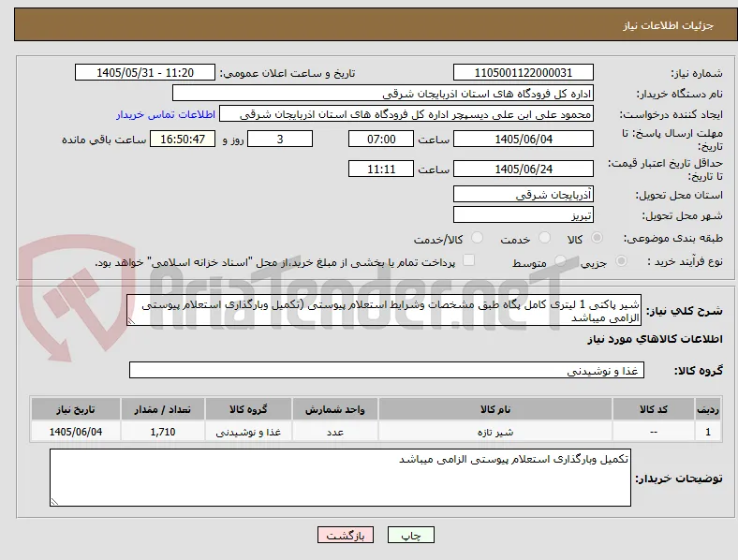This screenshot has width=738, height=560.
Task: Open the اطلاعات تماس خریدار link
Action: point(166,114)
